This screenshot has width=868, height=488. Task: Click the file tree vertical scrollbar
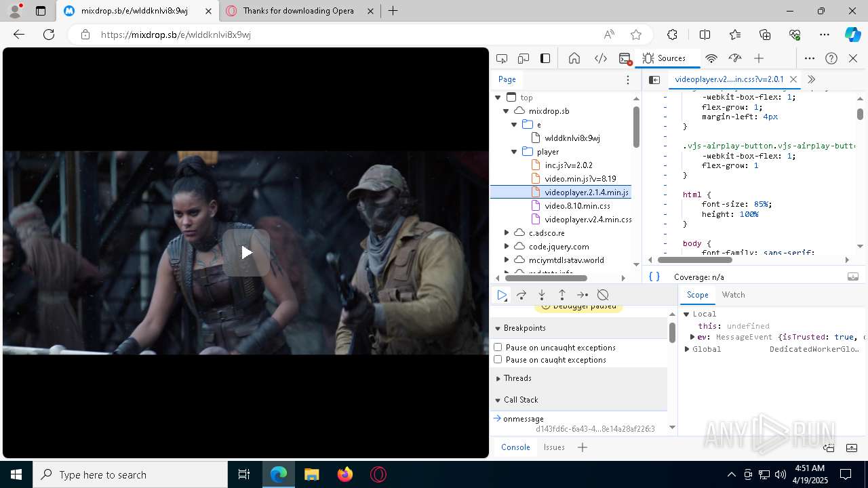pos(636,127)
